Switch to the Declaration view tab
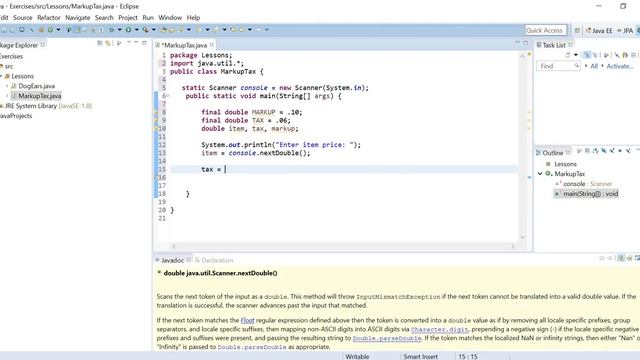 tap(214, 260)
